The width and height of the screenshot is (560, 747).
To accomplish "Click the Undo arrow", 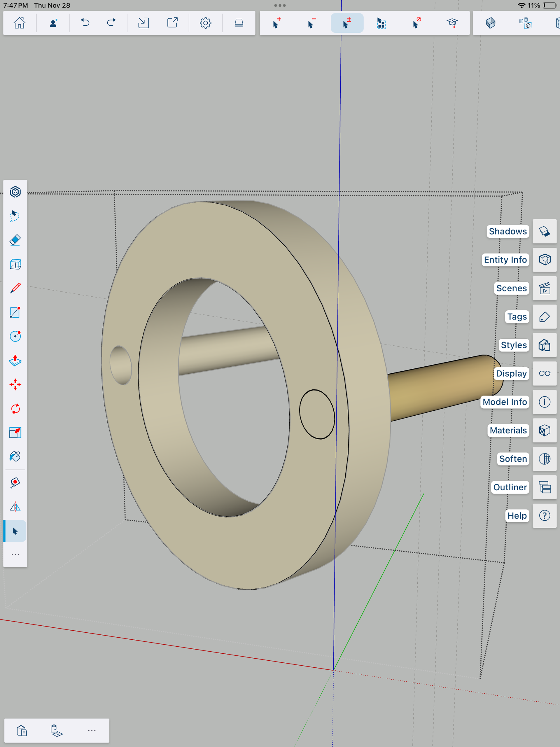I will tap(85, 23).
